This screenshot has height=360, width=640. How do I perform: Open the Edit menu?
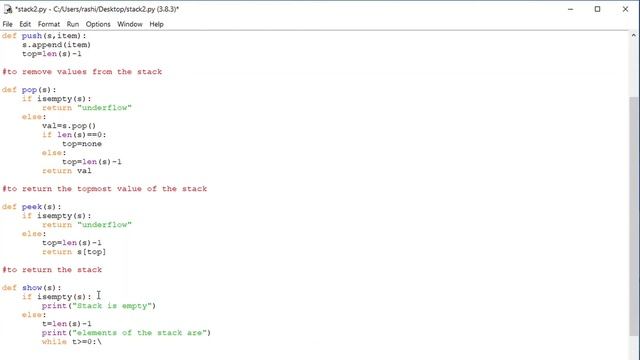(25, 24)
